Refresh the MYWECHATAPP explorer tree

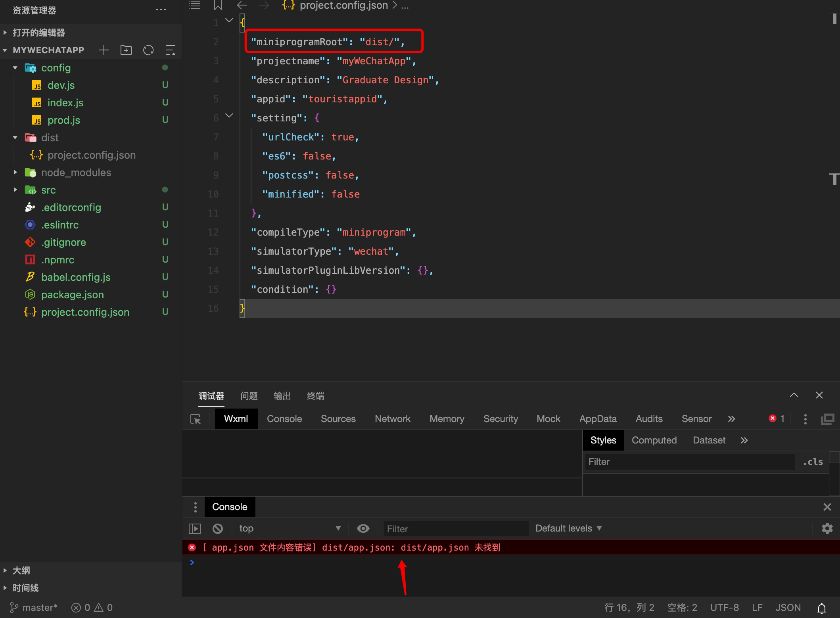(x=148, y=50)
